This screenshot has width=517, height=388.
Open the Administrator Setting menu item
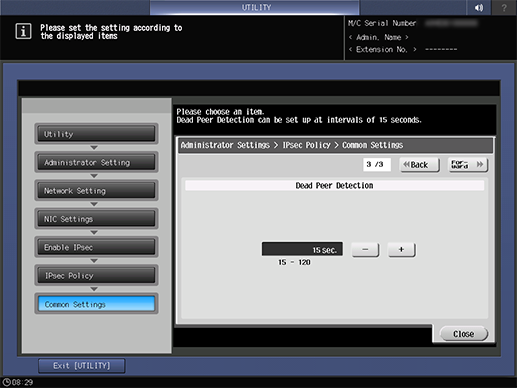pos(96,162)
